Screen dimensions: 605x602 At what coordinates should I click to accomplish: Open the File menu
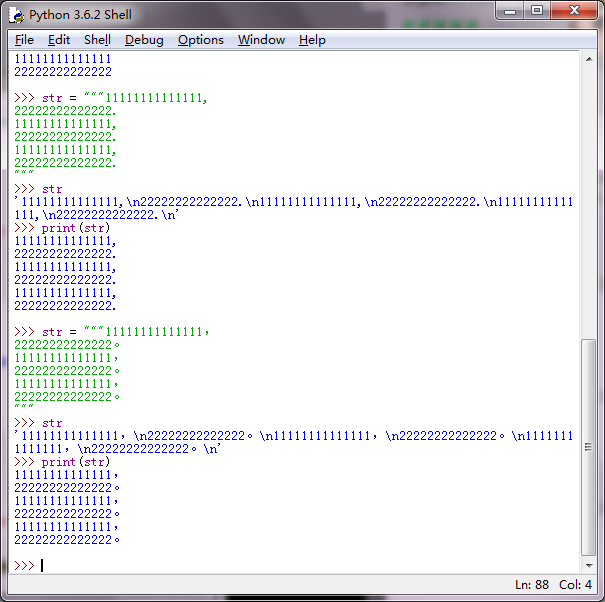pos(24,40)
